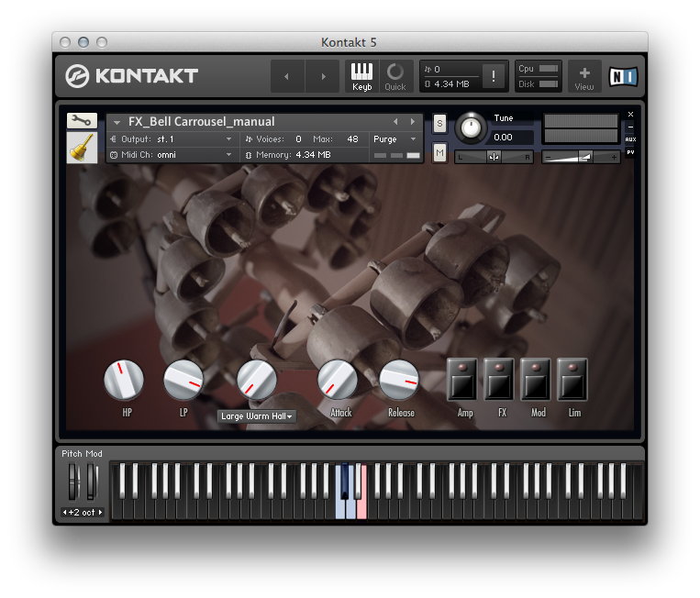Click the exclamation panic button
This screenshot has height=598, width=700.
click(494, 76)
